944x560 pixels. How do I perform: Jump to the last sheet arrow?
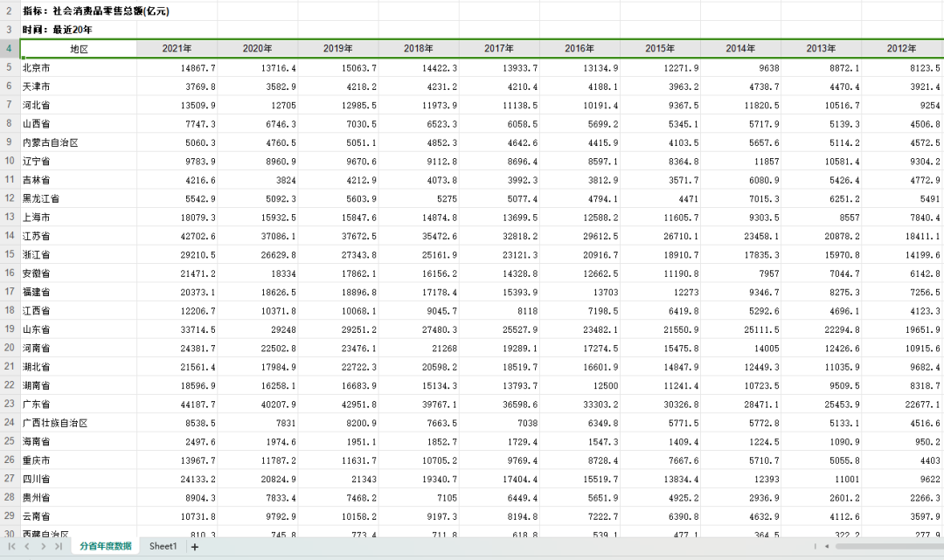point(59,547)
